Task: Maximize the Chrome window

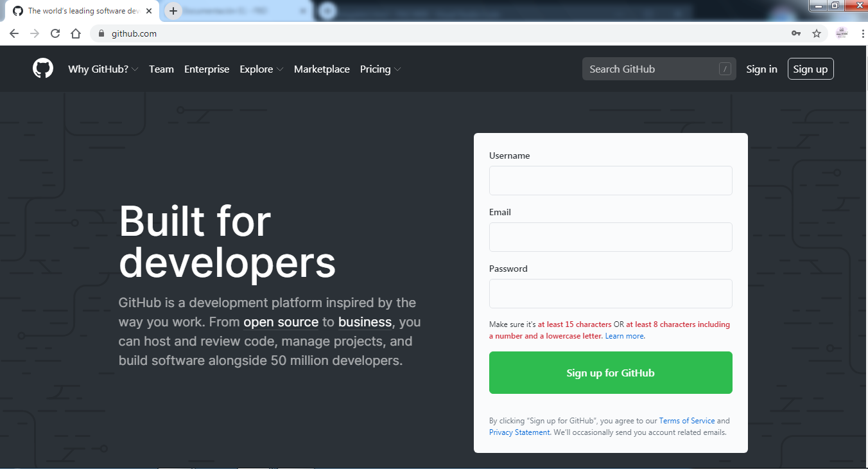Action: click(x=835, y=5)
